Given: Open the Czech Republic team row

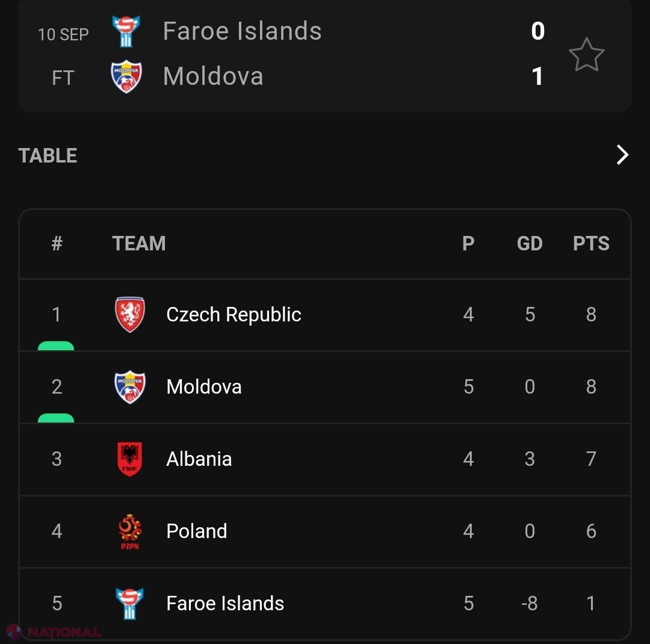Looking at the screenshot, I should click(x=325, y=315).
